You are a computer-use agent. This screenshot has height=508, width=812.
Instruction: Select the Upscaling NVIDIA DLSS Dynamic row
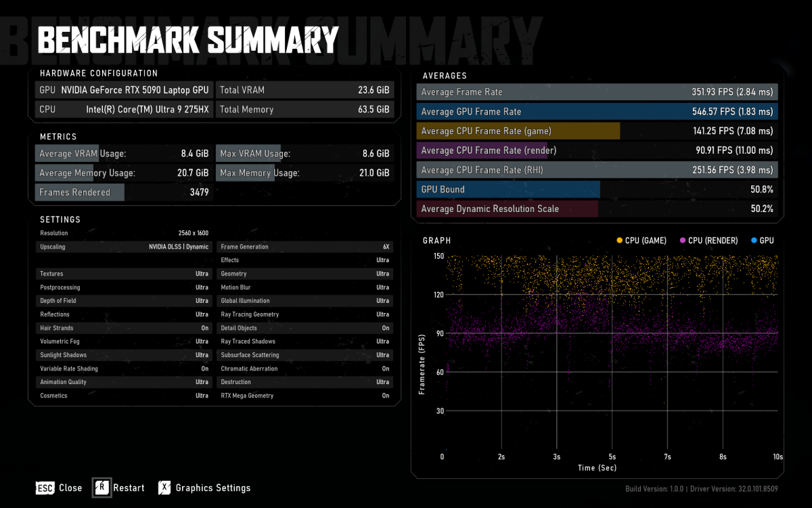(123, 247)
